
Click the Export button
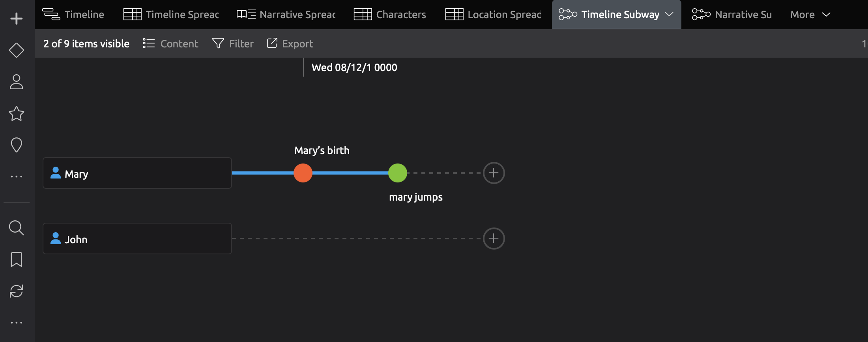click(290, 43)
